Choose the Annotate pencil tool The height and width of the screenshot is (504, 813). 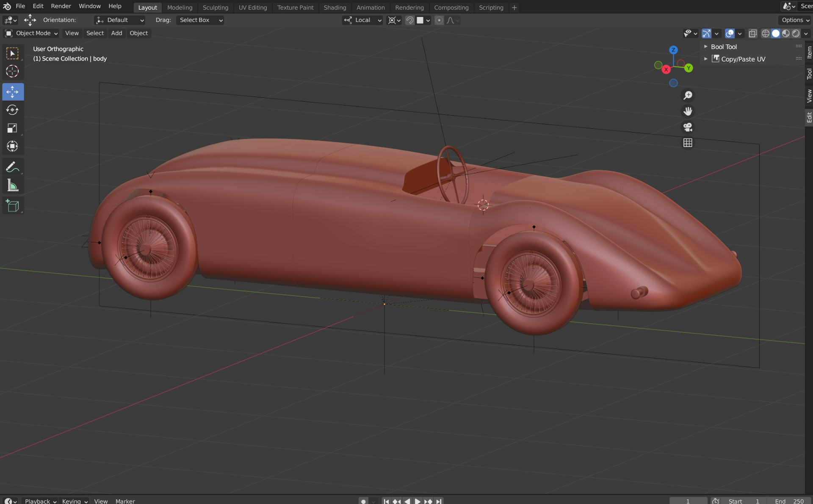click(x=12, y=167)
